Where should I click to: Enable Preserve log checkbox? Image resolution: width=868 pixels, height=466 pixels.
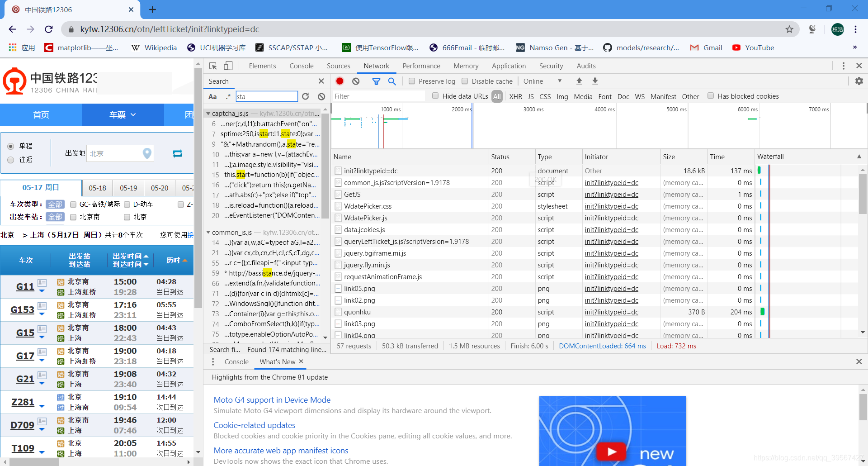412,81
